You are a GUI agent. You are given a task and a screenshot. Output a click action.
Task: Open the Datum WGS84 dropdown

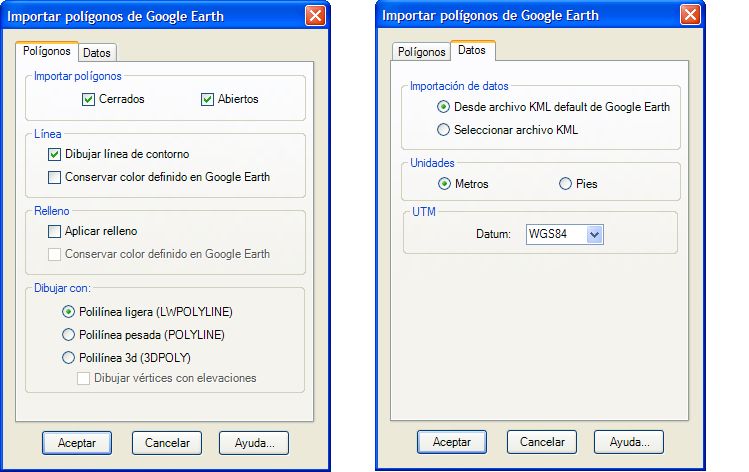click(594, 235)
